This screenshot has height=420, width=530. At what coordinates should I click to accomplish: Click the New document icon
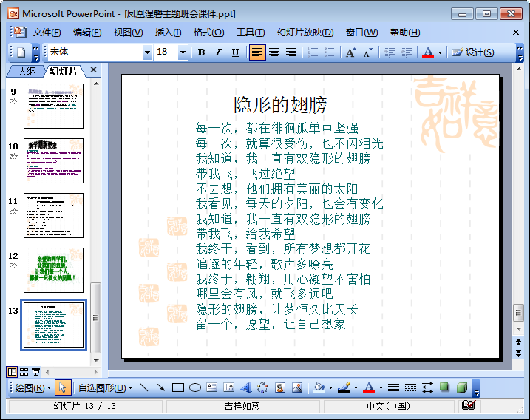click(x=21, y=52)
